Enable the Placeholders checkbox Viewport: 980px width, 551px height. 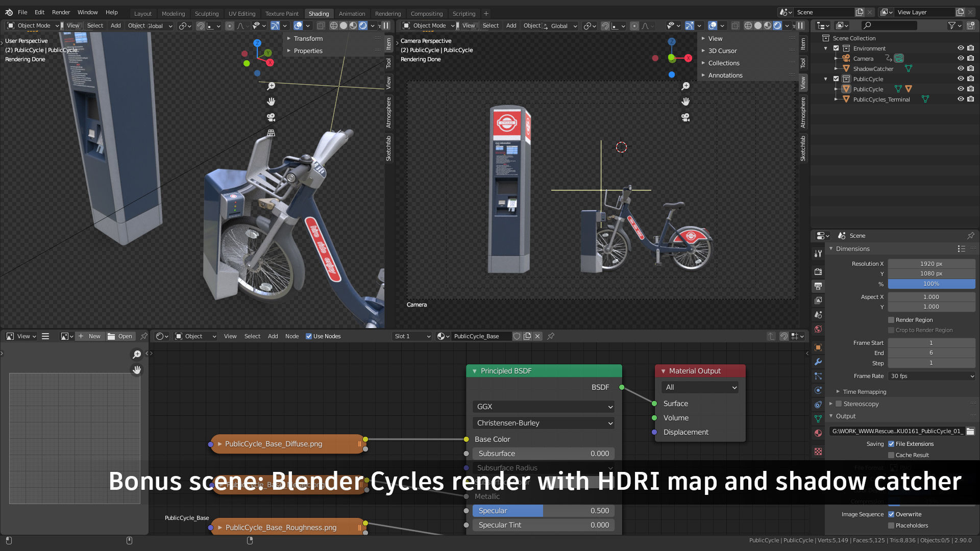(891, 525)
